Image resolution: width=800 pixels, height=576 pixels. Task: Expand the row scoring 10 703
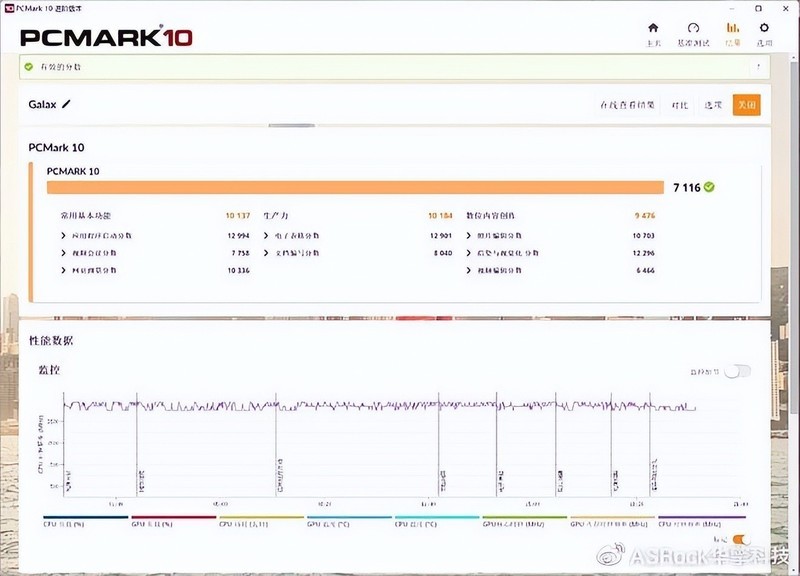coord(468,236)
